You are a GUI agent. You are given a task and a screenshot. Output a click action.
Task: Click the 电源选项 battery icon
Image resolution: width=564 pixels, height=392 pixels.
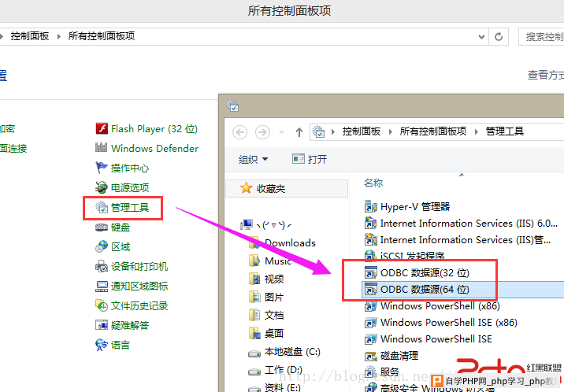(x=102, y=187)
